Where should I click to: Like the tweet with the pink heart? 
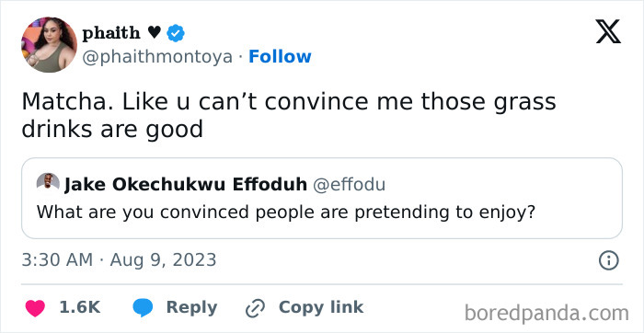tap(35, 308)
